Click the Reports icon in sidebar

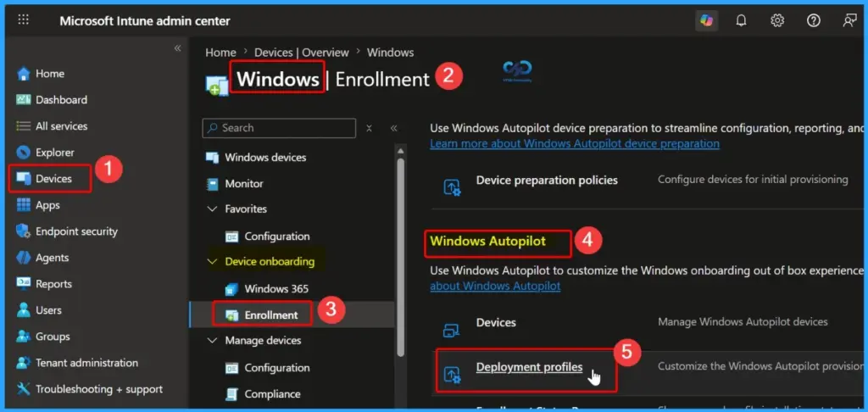[x=23, y=284]
